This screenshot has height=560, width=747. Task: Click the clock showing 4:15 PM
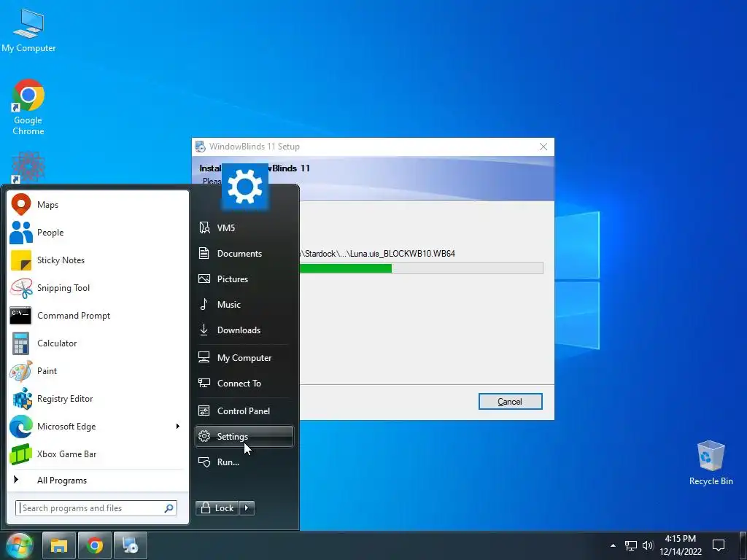pyautogui.click(x=681, y=545)
